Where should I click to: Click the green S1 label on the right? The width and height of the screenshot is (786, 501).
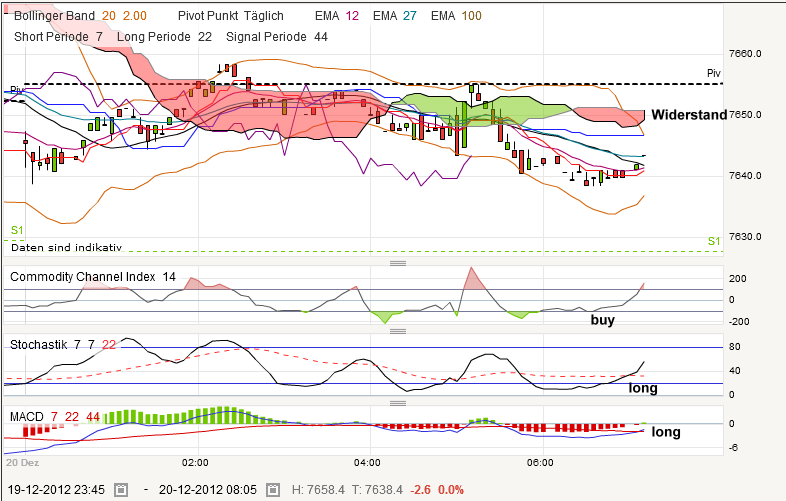714,241
